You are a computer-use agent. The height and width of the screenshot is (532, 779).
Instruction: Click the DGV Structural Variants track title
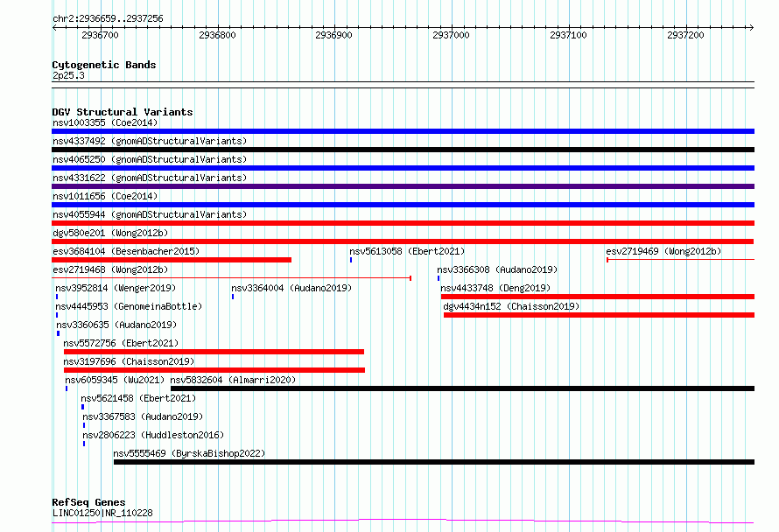123,112
